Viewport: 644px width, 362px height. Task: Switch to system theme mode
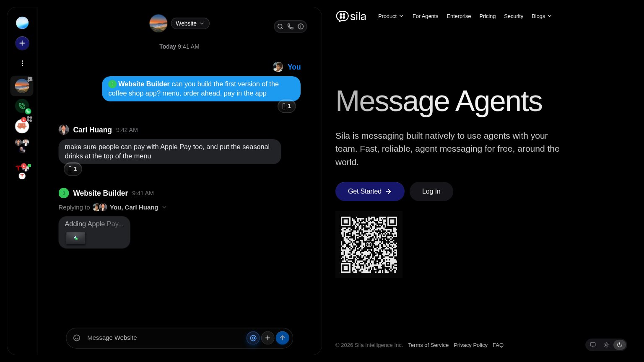point(593,345)
